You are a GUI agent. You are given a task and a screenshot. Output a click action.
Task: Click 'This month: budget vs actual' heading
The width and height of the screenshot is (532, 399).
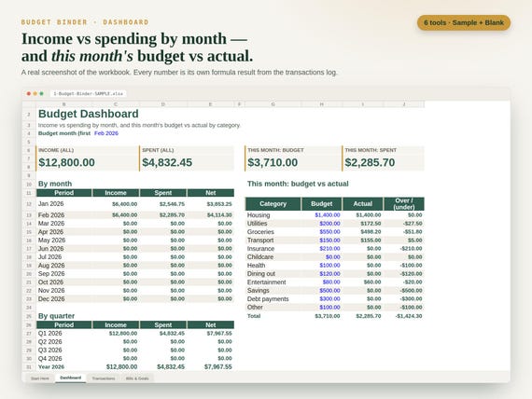coord(298,184)
